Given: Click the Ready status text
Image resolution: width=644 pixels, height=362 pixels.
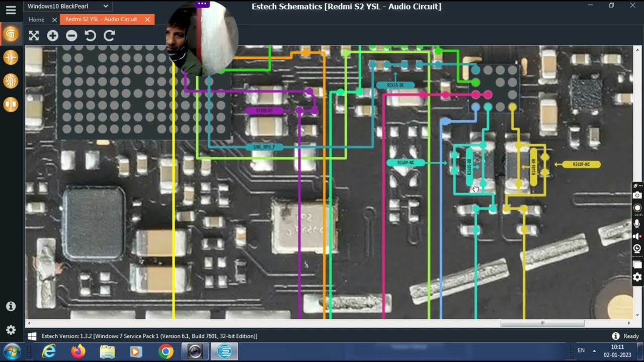Looking at the screenshot, I should coord(631,336).
